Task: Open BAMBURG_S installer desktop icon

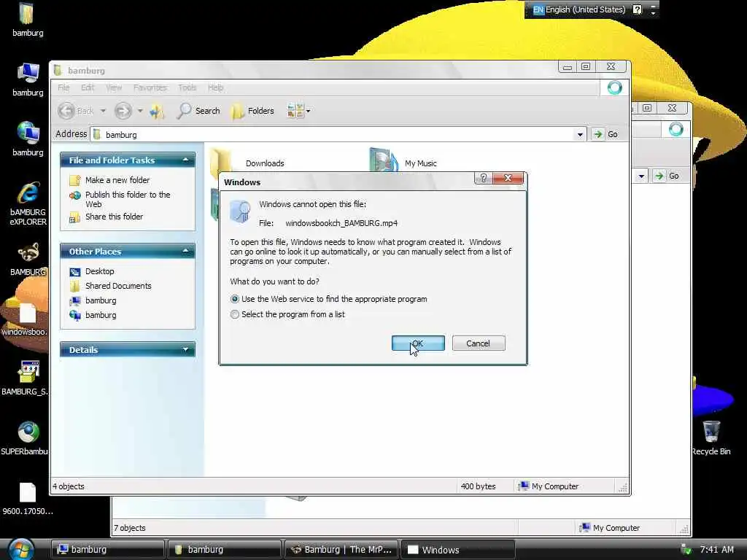Action: tap(25, 378)
